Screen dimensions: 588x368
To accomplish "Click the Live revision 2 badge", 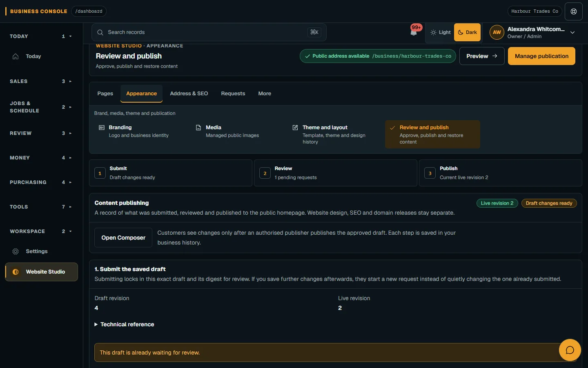I will click(497, 203).
